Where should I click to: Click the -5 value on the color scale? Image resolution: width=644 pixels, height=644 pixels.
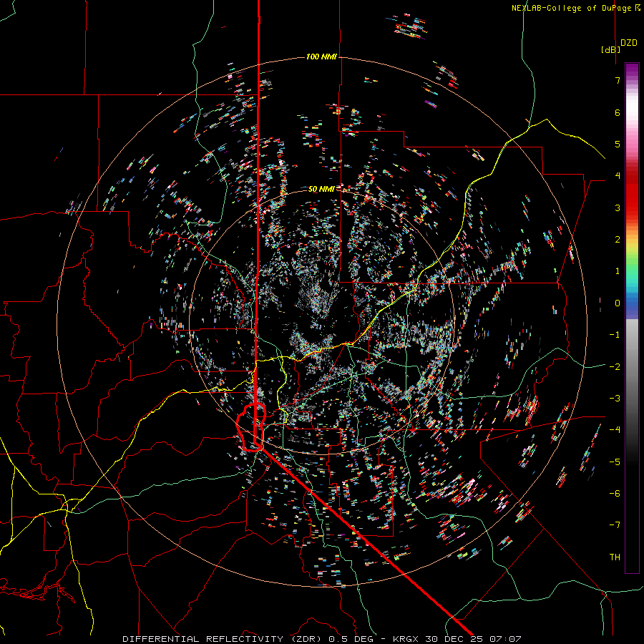click(615, 462)
